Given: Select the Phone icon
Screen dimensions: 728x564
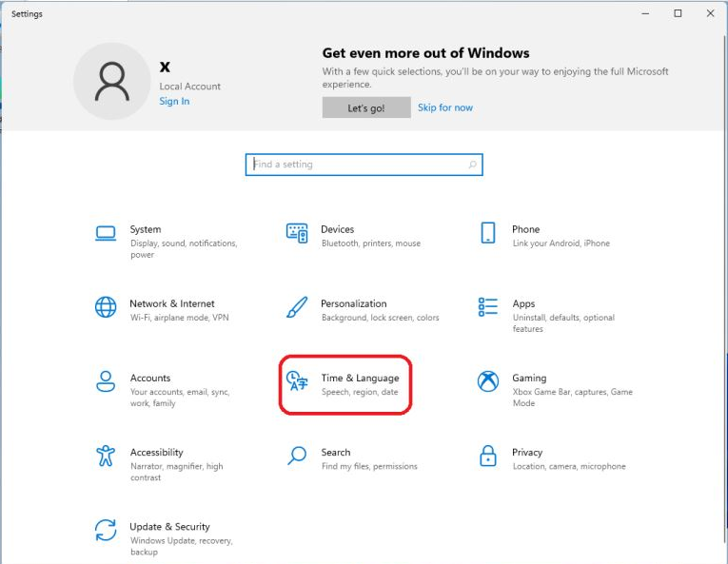Looking at the screenshot, I should point(488,233).
